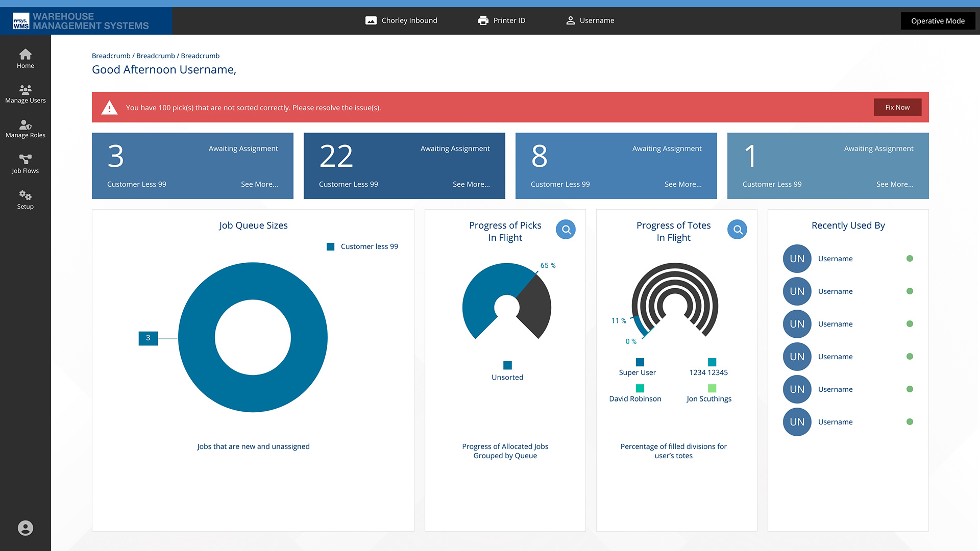Image resolution: width=980 pixels, height=551 pixels.
Task: Open the Job Flows icon
Action: 25,160
